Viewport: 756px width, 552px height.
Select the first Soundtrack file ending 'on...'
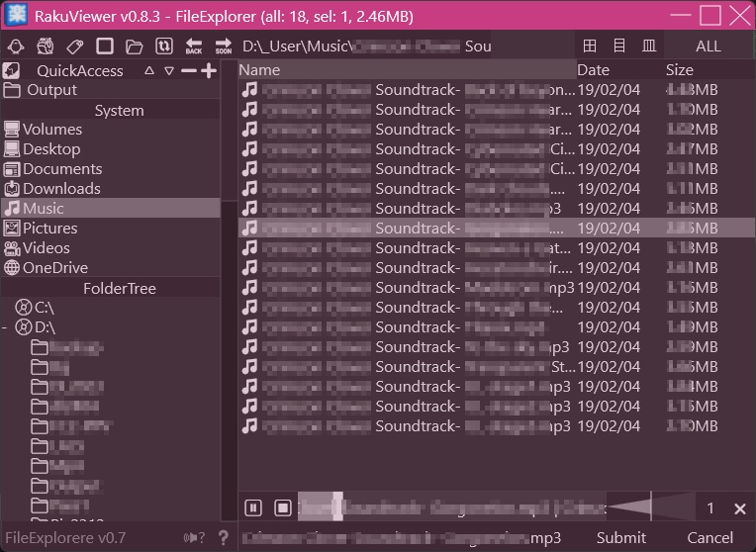tap(496, 90)
